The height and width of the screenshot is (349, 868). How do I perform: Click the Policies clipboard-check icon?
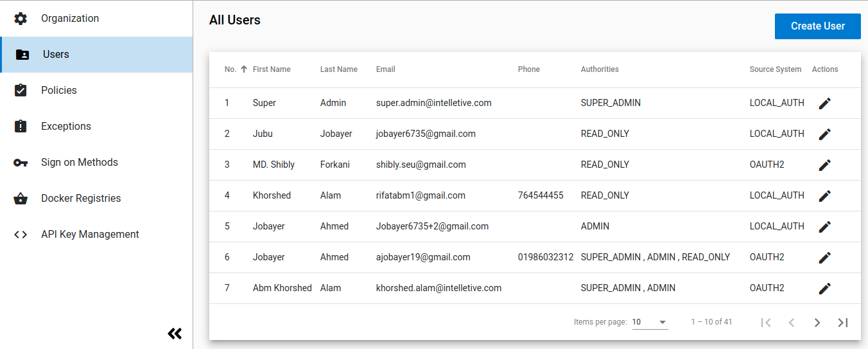(x=21, y=91)
